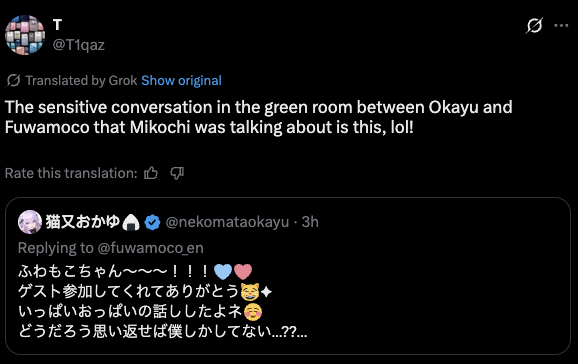Viewport: 578px width, 364px height.
Task: Click the 猫又おかゆ display name
Action: [83, 222]
